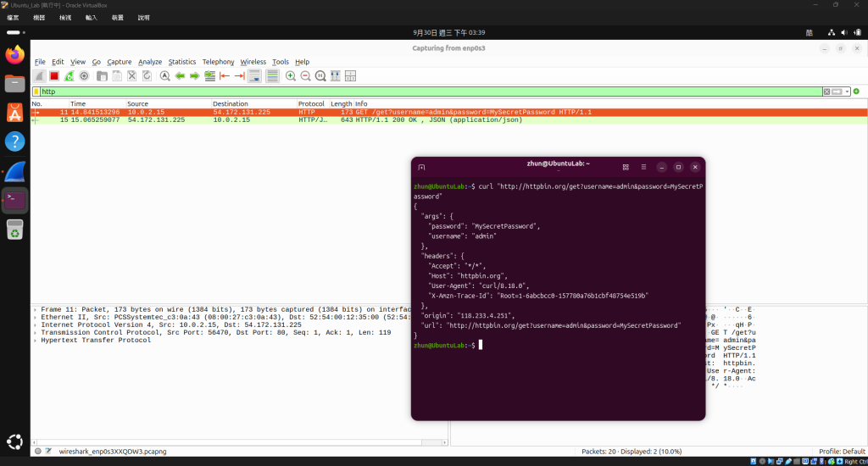Select packet 11 GET request row
This screenshot has width=868, height=466.
click(x=449, y=113)
